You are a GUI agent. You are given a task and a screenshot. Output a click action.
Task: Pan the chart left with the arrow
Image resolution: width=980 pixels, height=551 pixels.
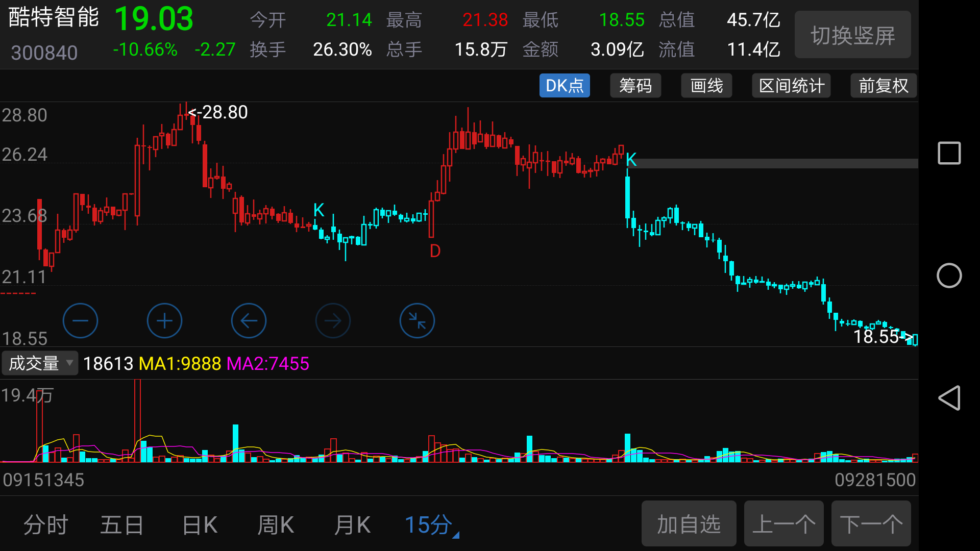[x=249, y=321]
